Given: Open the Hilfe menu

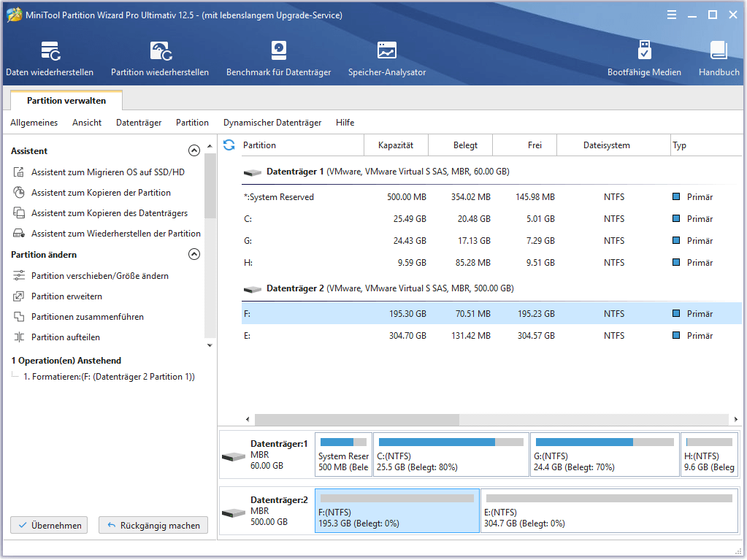Looking at the screenshot, I should pos(345,123).
